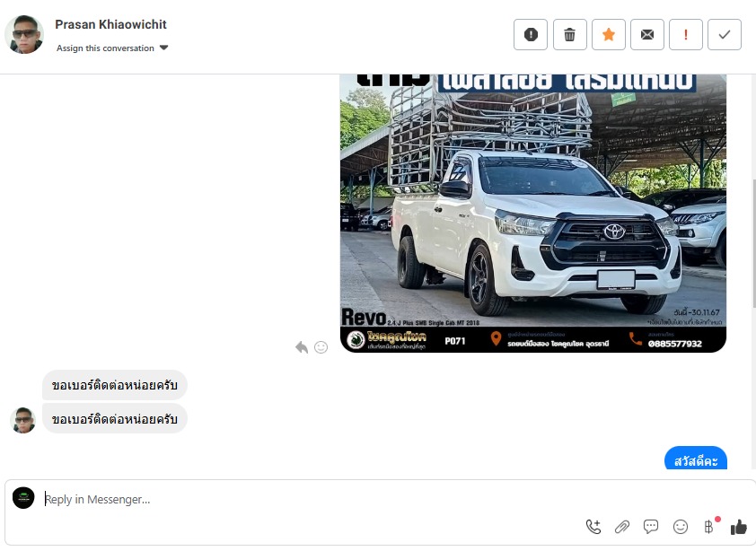Viewport: 756px width, 551px height.
Task: Open the white Revo truck image
Action: (x=532, y=213)
